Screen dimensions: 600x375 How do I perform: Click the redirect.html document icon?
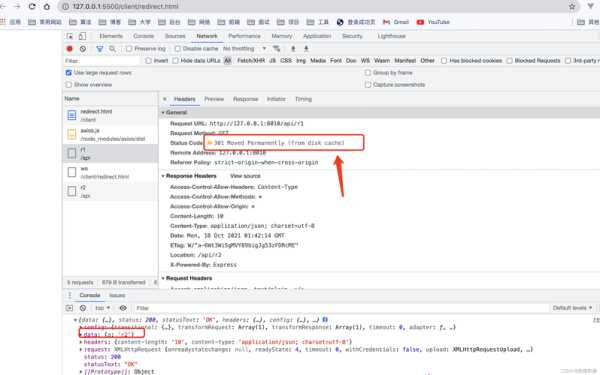pyautogui.click(x=72, y=115)
